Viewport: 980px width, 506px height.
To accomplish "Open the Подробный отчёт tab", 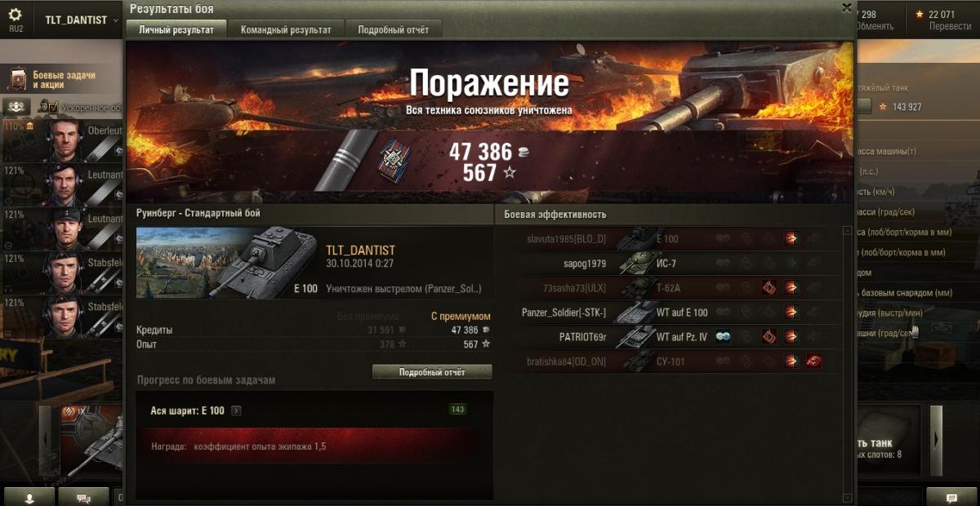I will (394, 29).
